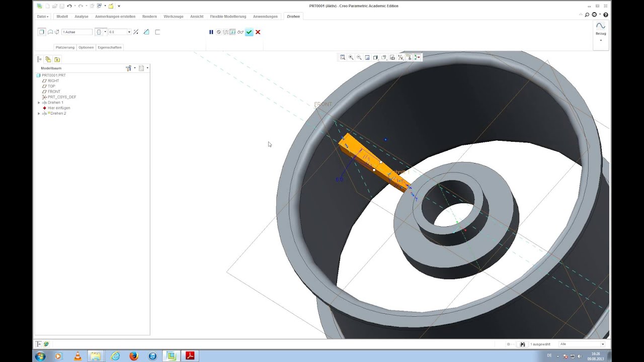644x362 pixels.
Task: Switch to the Werkzeuge ribbon tab
Action: [174, 17]
